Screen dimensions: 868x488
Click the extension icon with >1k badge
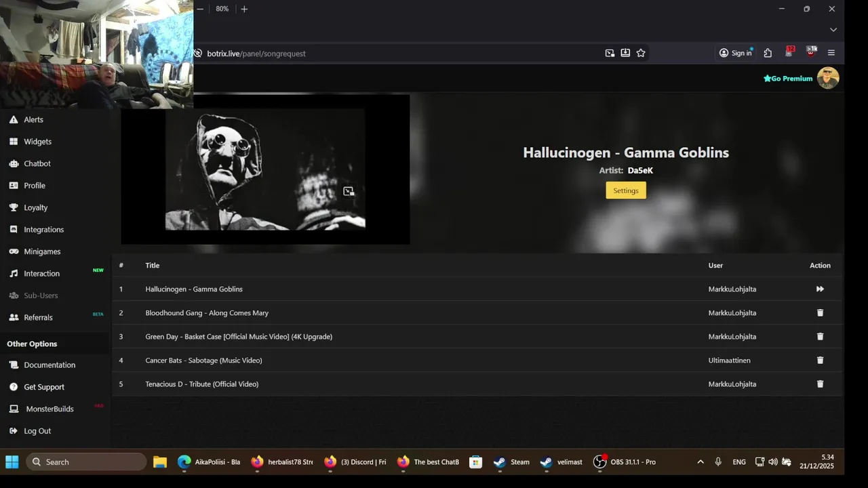tap(811, 52)
